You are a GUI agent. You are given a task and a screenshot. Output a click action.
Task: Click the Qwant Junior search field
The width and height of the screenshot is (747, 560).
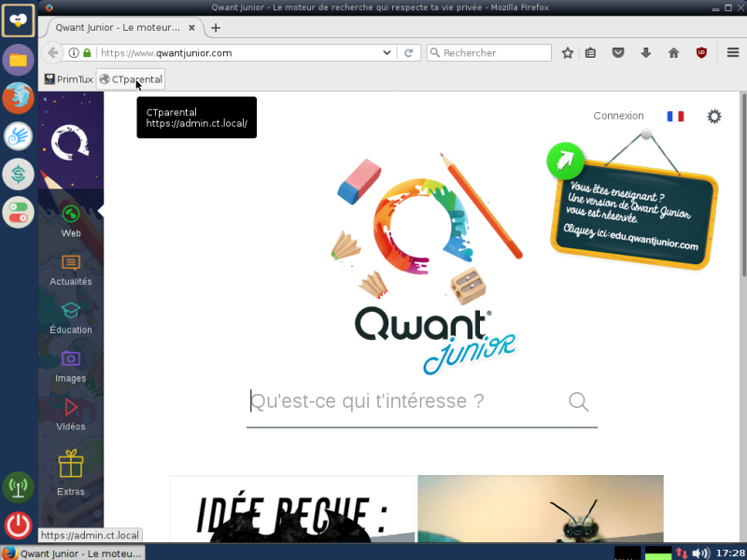coord(406,401)
